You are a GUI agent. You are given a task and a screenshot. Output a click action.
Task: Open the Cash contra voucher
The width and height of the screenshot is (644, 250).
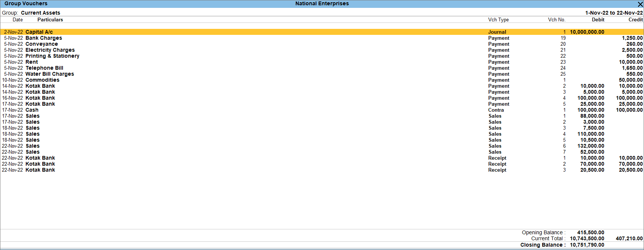click(322, 110)
